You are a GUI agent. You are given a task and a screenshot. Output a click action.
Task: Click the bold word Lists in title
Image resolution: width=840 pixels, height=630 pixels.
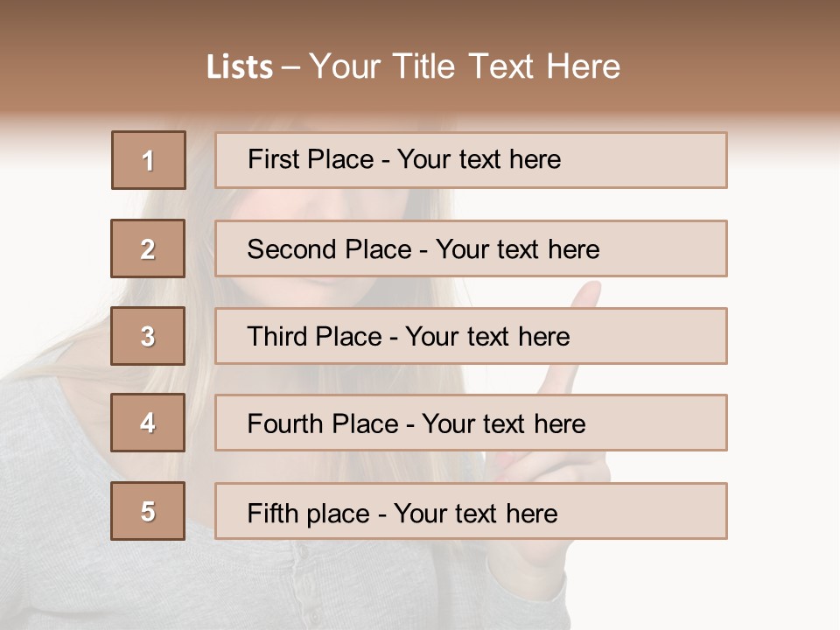pyautogui.click(x=240, y=67)
